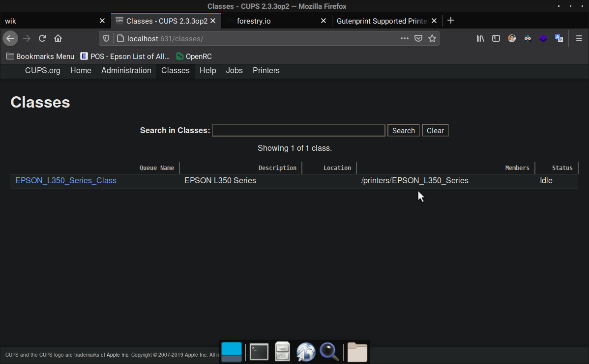Click the Clear button
Screen dimensions: 589x364
coord(435,130)
